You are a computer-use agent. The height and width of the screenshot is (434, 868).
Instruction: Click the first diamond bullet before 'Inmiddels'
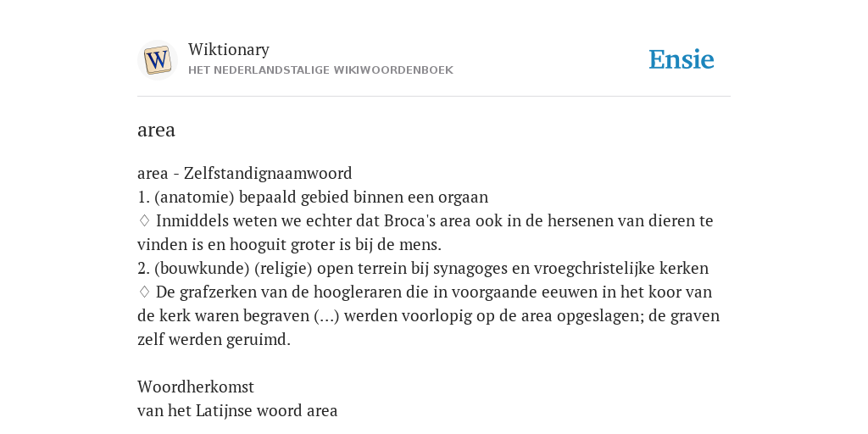point(144,220)
